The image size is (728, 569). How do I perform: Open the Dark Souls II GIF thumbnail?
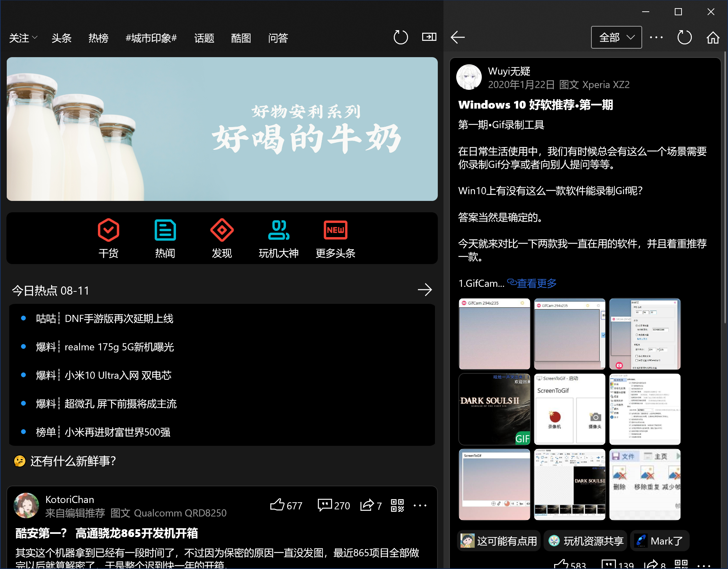pyautogui.click(x=494, y=409)
